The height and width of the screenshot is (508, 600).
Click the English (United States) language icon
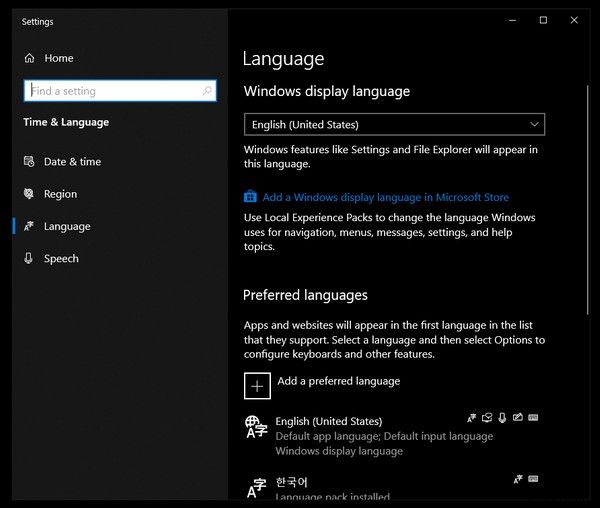point(255,428)
